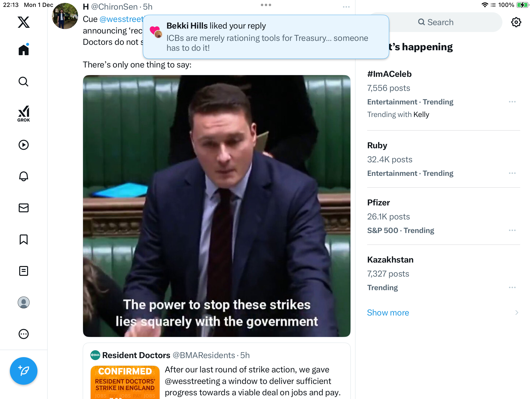The image size is (532, 399).
Task: Open the video play tab icon
Action: pos(24,145)
